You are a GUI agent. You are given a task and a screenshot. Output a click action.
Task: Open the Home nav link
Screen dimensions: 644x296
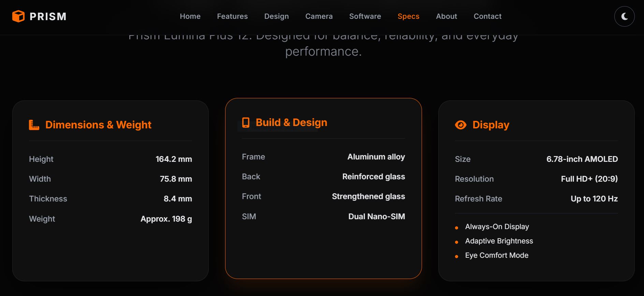pos(190,16)
